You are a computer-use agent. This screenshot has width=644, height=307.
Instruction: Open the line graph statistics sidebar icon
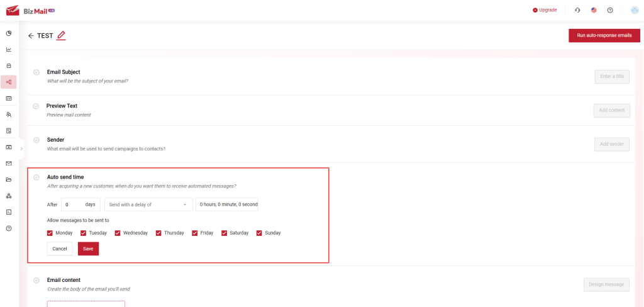(x=9, y=49)
